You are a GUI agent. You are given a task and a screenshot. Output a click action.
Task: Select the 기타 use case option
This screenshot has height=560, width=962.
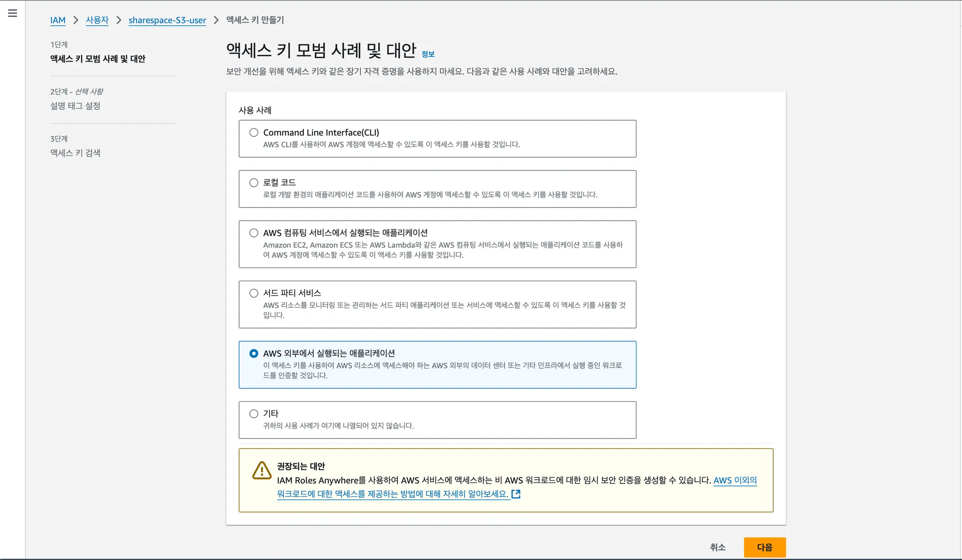pos(254,414)
